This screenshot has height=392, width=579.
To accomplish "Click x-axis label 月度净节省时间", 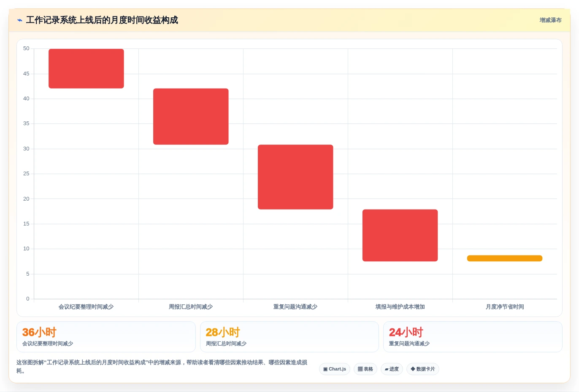I will 505,307.
